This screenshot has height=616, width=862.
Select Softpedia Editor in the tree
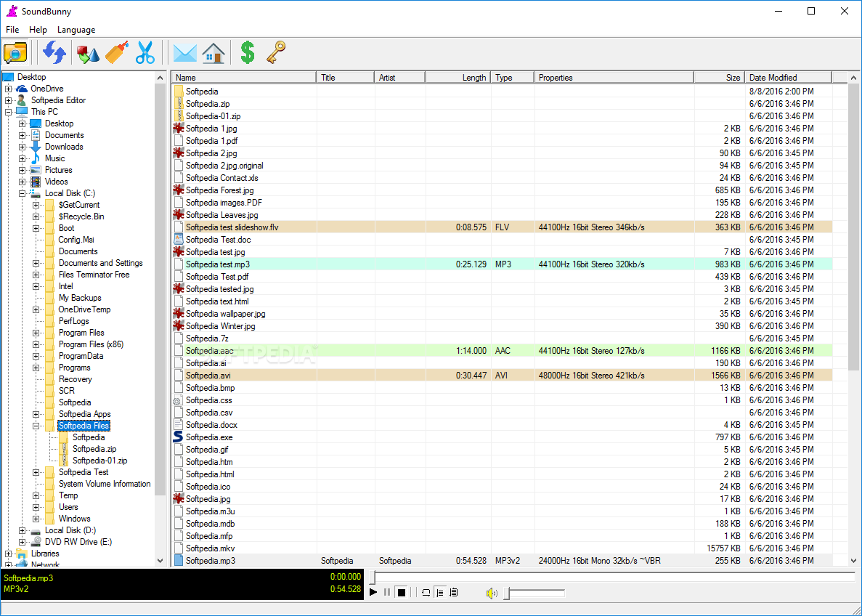(x=57, y=100)
